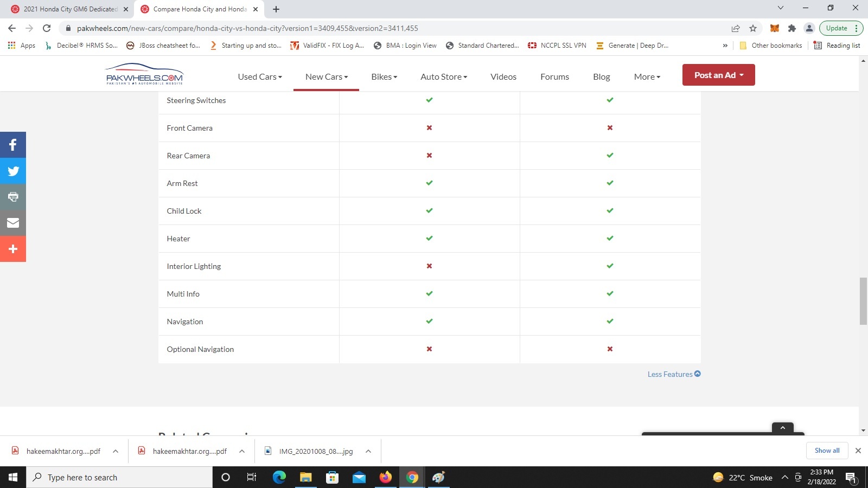
Task: Click Steering Switches row label
Action: (196, 100)
